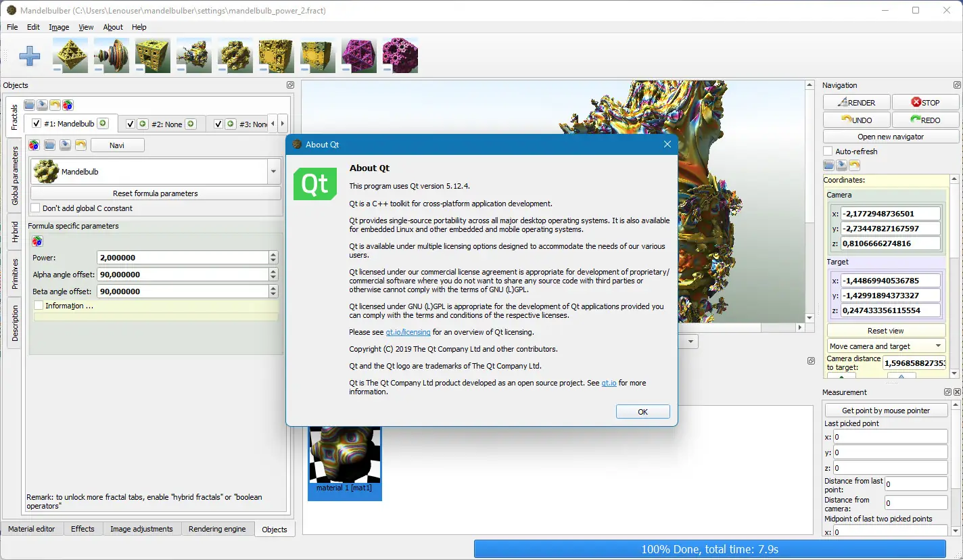
Task: Load the last magenta holed-sphere preset
Action: pos(400,55)
